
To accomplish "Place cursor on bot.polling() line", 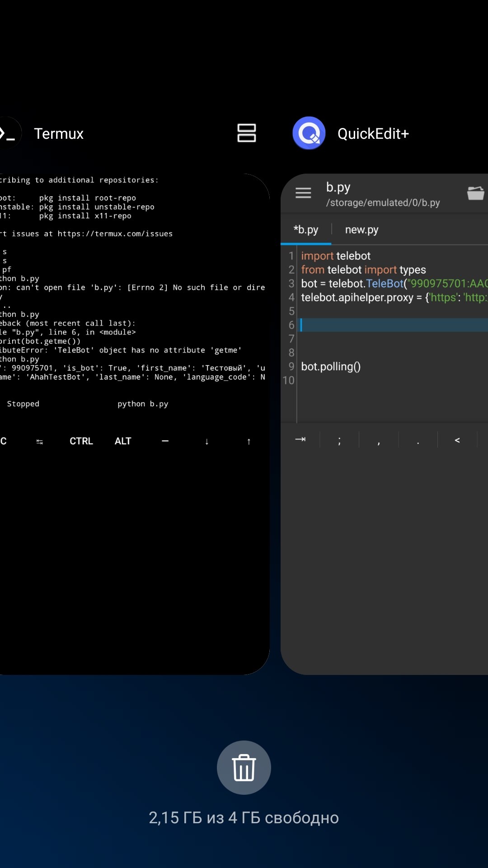I will (331, 367).
